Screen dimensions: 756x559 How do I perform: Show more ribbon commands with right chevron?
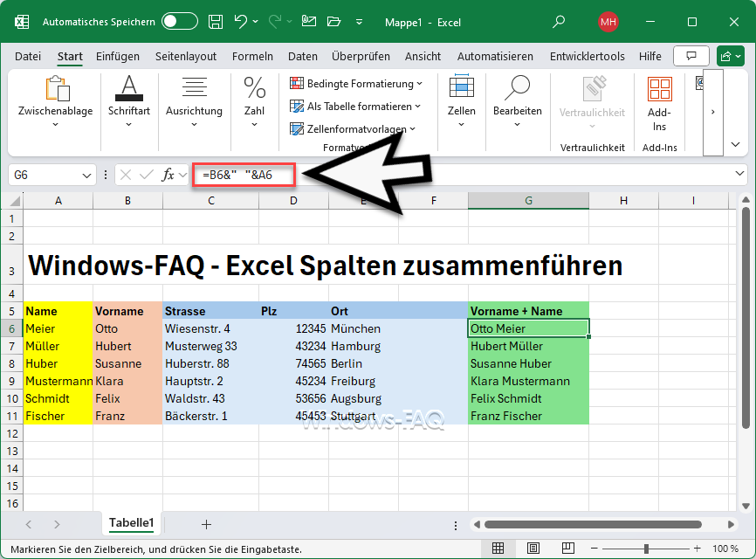click(713, 112)
